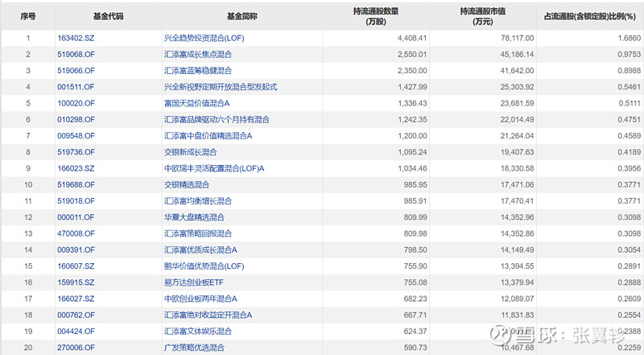This screenshot has height=355, width=644.
Task: Select market value 12,089.07
Action: pyautogui.click(x=517, y=299)
